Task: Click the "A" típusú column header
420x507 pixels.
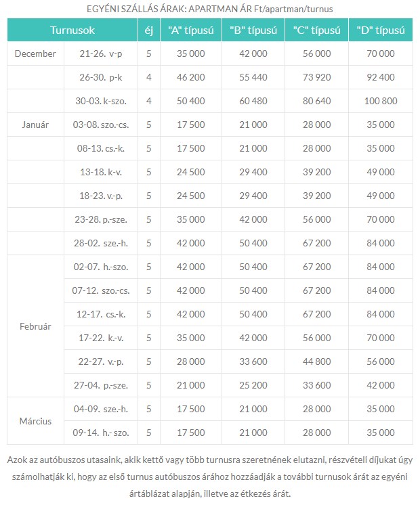Action: (x=190, y=31)
